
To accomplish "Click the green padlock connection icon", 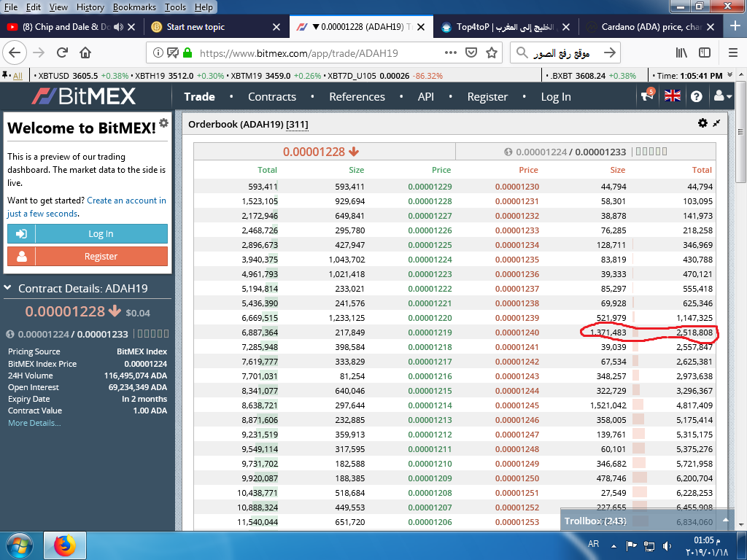I will [x=187, y=52].
